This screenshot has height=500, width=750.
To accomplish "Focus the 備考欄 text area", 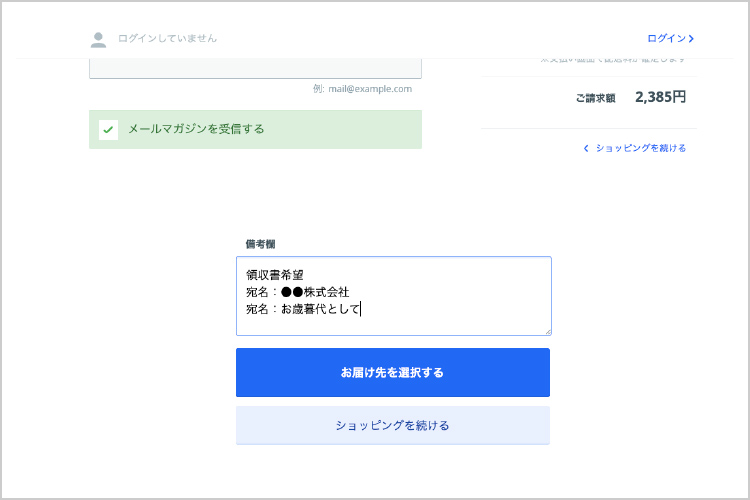I will (x=394, y=296).
